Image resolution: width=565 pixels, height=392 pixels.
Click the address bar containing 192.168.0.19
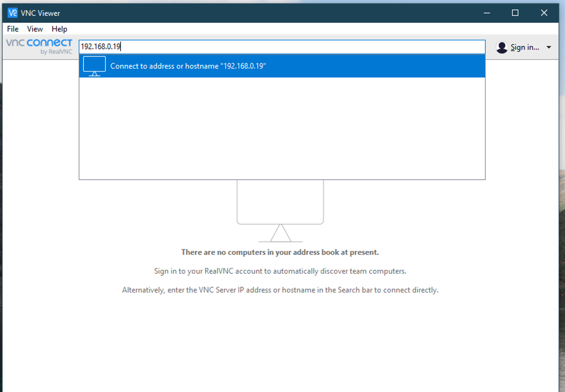282,47
